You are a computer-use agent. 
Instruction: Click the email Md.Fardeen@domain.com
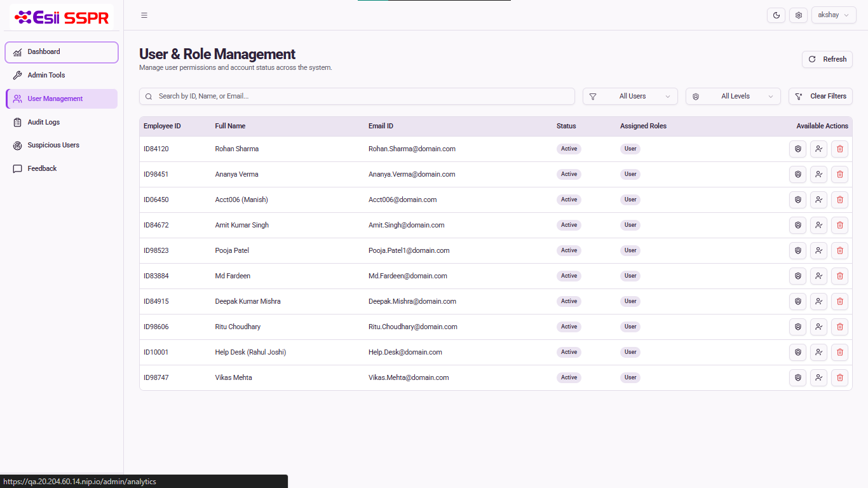tap(408, 276)
